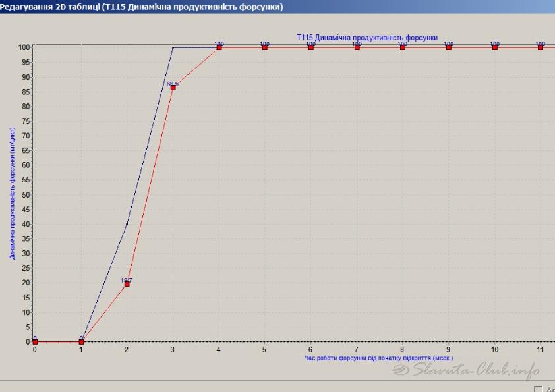The image size is (555, 392).
Task: Select the red point at 9 ms
Action: pos(449,47)
